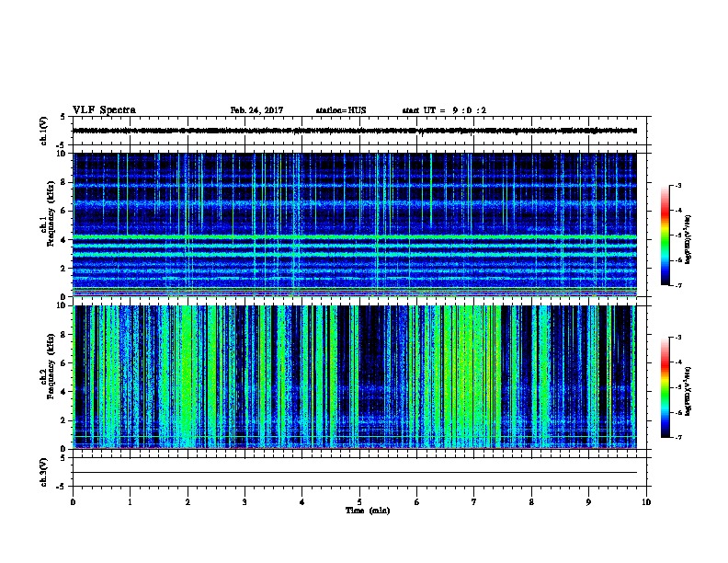Click the "-3" label on lower colorbar
This screenshot has height=563, width=728.
point(677,338)
